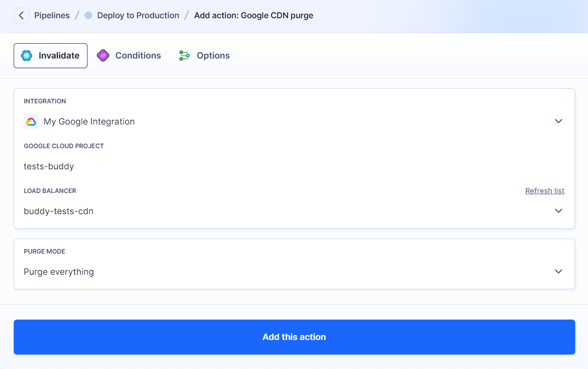Click the green sliders Options icon
This screenshot has height=369, width=588.
tap(184, 55)
